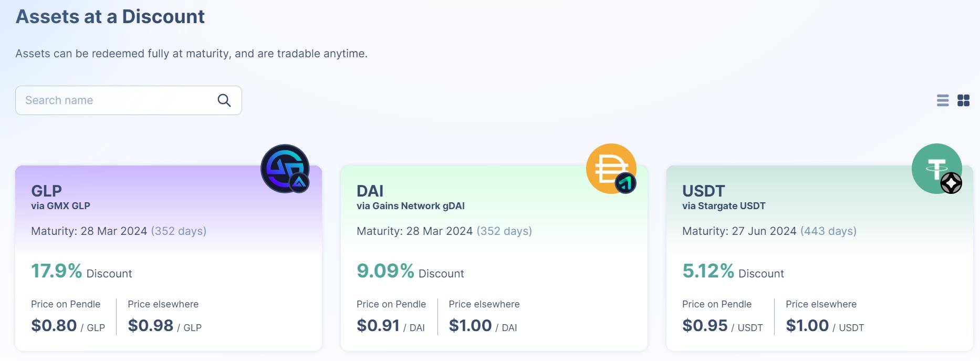Click the 'Assets at a Discount' heading
The image size is (980, 361).
[x=110, y=16]
